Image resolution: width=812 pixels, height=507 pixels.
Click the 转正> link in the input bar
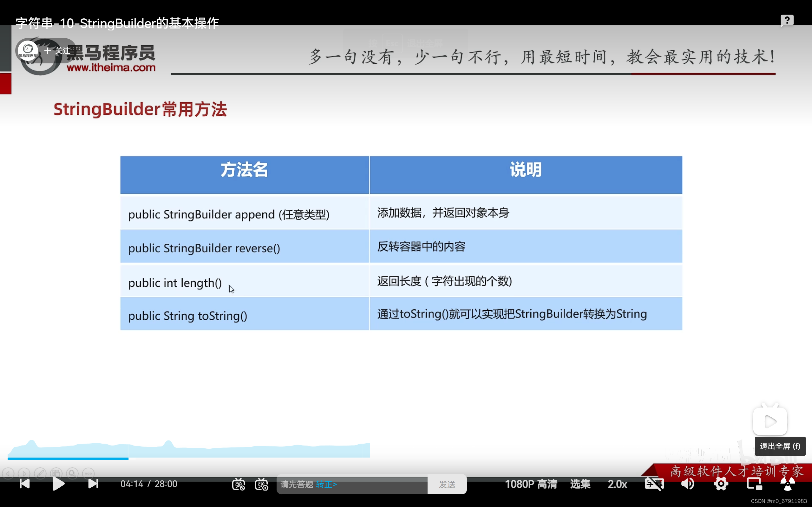327,484
